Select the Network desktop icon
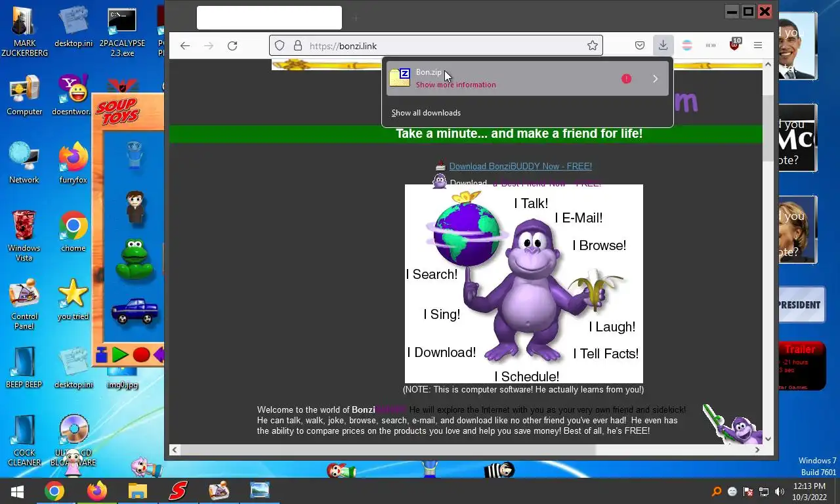840x504 pixels. tap(24, 162)
